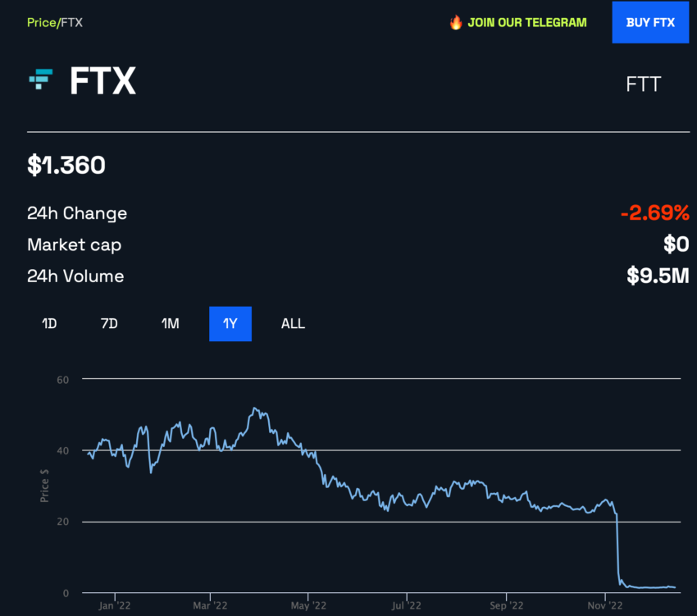Click the BUY FTX button
The image size is (697, 616).
[x=650, y=22]
